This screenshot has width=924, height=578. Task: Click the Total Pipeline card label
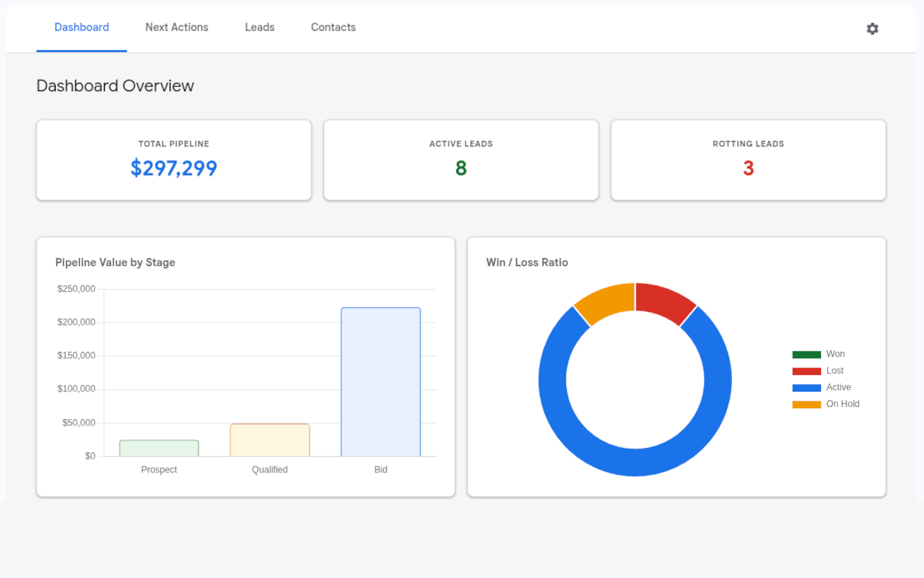click(x=174, y=144)
